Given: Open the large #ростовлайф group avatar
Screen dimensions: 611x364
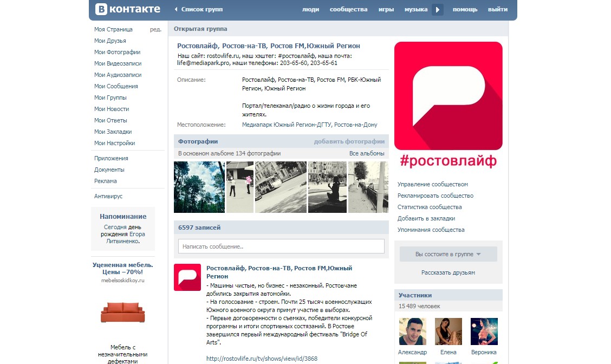Looking at the screenshot, I should [448, 96].
